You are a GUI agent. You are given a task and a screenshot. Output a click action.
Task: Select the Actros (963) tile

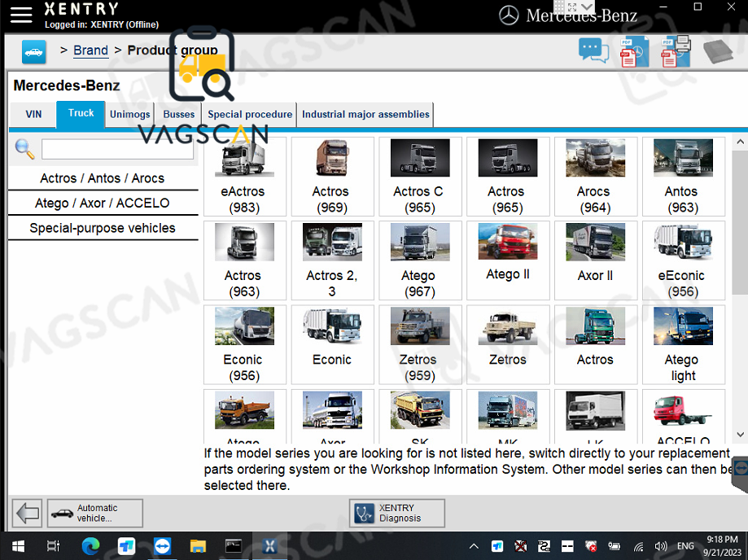coord(245,260)
